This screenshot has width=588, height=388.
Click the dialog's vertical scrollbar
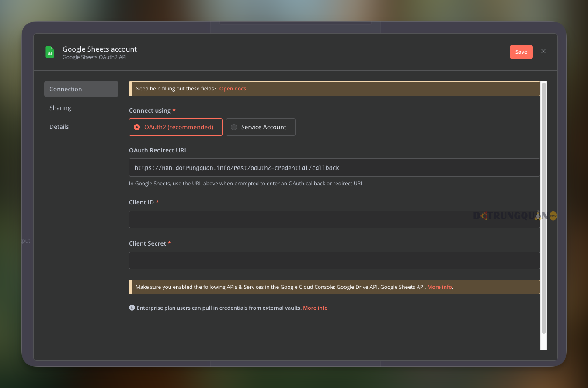click(544, 208)
